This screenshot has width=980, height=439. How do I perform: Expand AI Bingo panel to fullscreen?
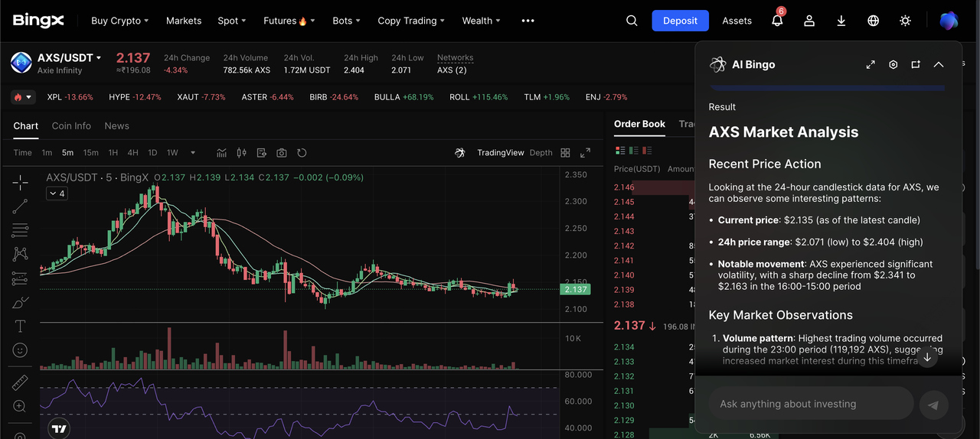[x=871, y=65]
